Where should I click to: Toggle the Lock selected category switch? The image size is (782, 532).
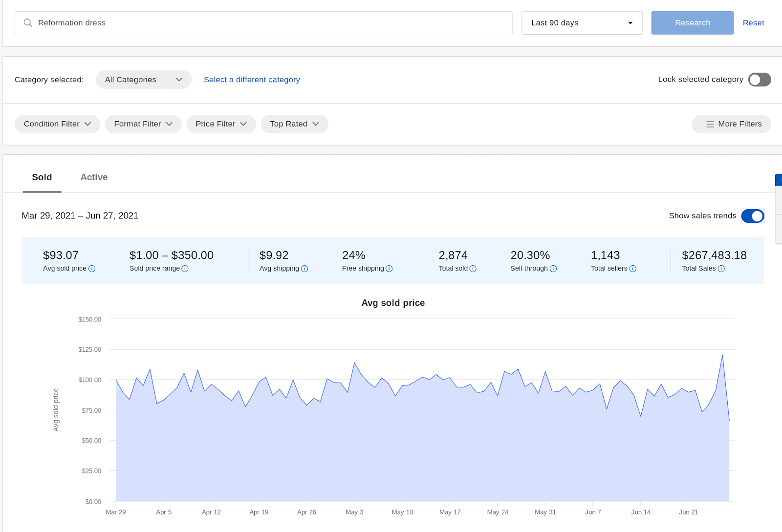tap(760, 80)
